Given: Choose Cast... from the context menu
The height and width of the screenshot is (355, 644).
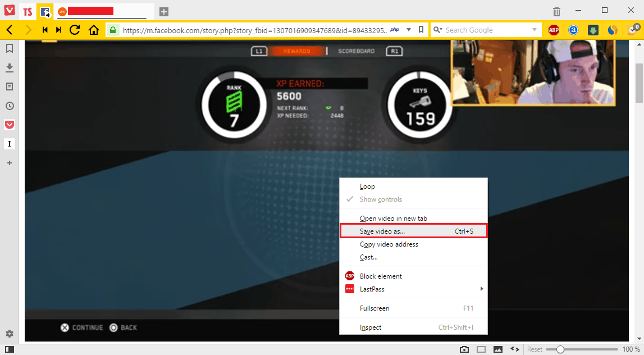Looking at the screenshot, I should [x=414, y=257].
